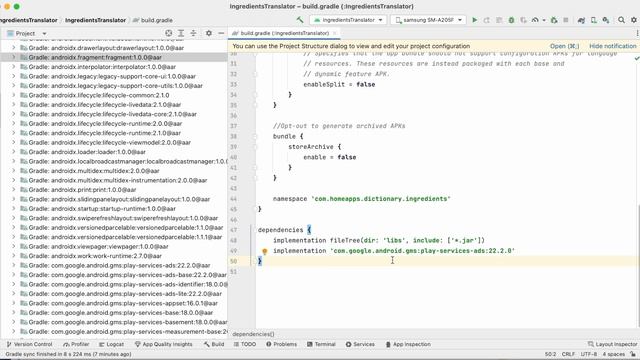Start debugging with the green bug icon

511,20
